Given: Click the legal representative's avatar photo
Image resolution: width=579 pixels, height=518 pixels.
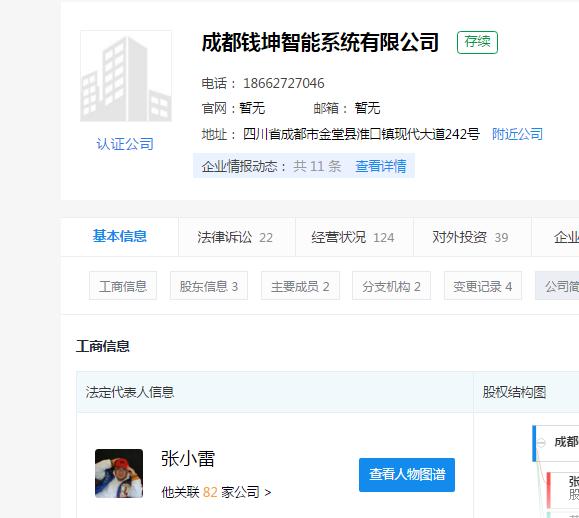Looking at the screenshot, I should (119, 473).
